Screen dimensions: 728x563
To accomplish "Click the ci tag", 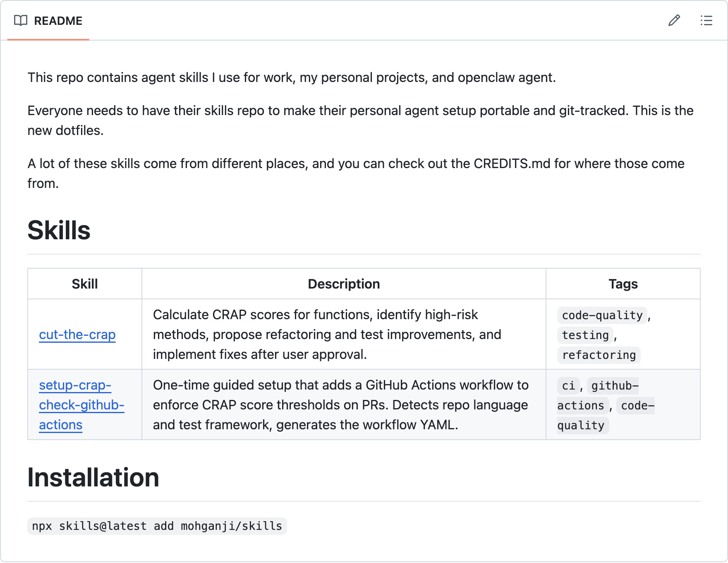I will click(x=568, y=386).
